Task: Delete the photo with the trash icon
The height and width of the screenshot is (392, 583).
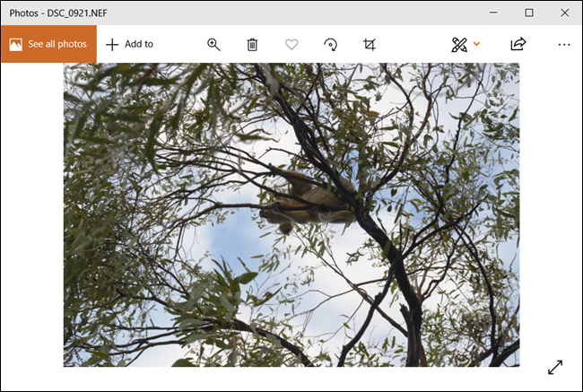Action: coord(252,44)
